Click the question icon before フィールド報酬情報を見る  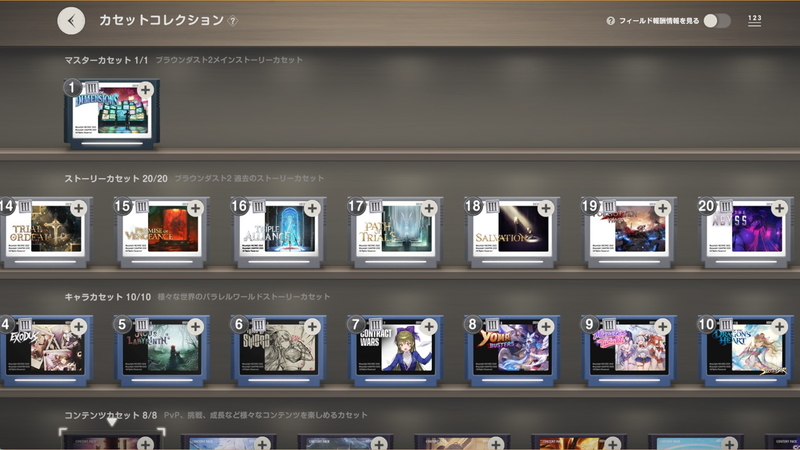(610, 21)
